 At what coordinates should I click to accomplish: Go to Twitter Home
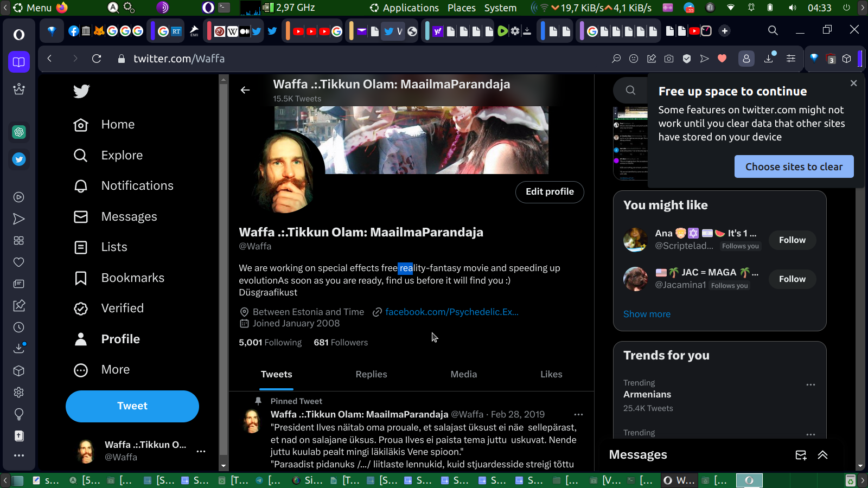pyautogui.click(x=104, y=125)
